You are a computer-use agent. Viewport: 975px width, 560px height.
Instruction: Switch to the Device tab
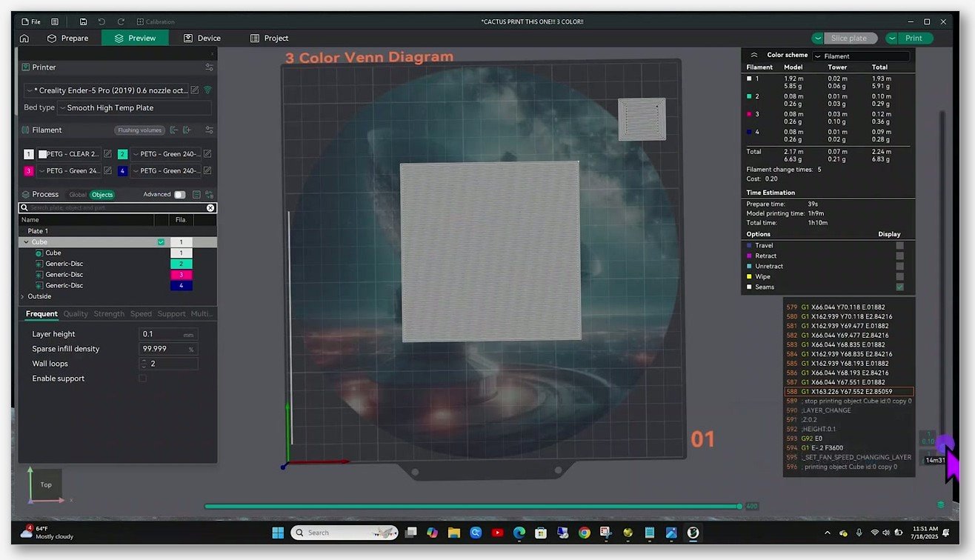[x=202, y=38]
